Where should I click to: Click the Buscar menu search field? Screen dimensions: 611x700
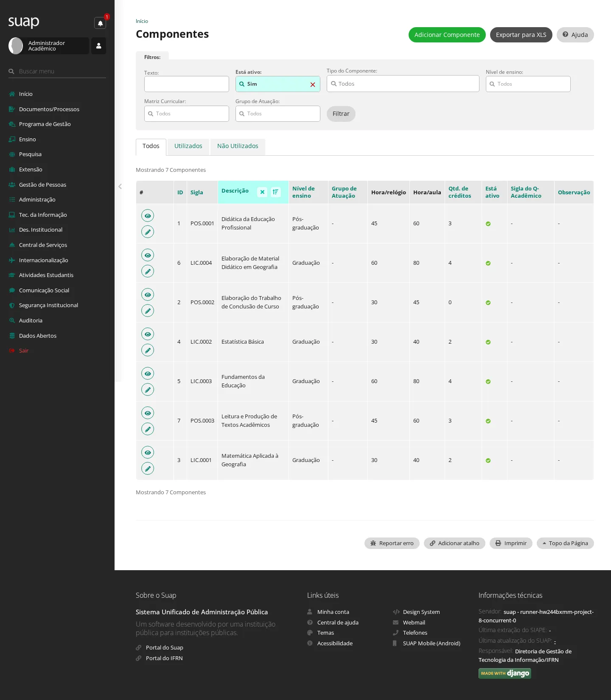coord(57,71)
